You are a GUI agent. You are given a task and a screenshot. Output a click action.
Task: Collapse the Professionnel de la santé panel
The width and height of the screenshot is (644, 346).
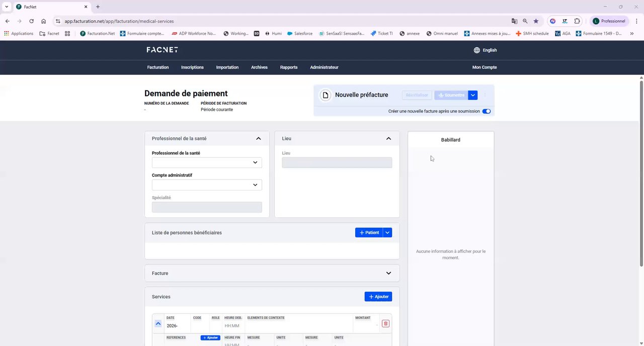[x=259, y=138]
